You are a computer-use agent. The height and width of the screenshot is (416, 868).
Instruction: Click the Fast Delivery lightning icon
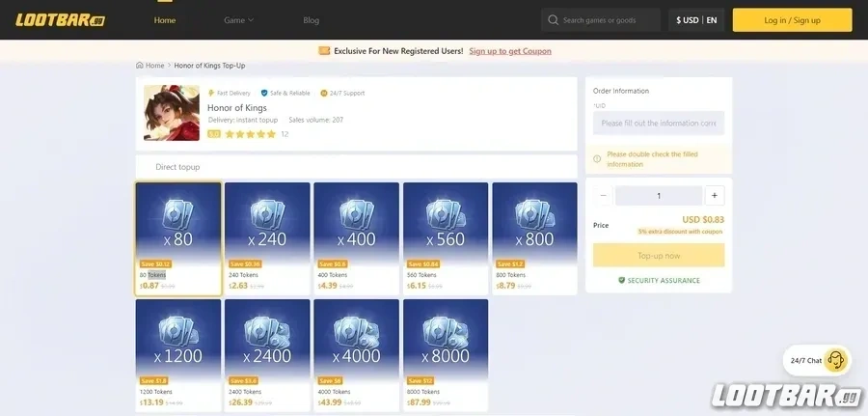[211, 93]
